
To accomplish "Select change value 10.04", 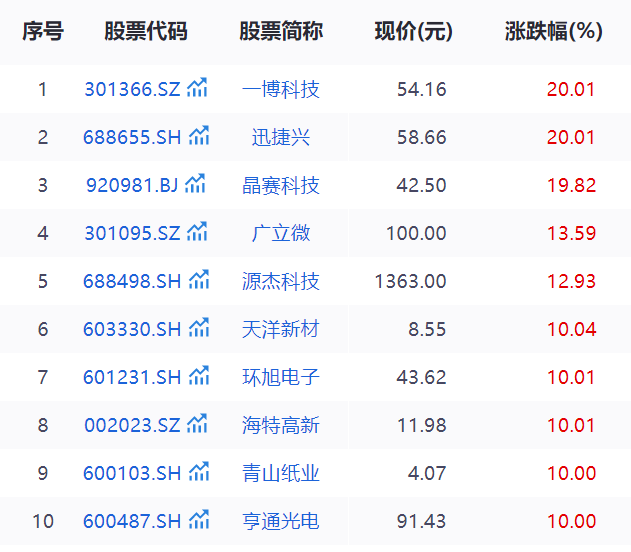I will 571,329.
